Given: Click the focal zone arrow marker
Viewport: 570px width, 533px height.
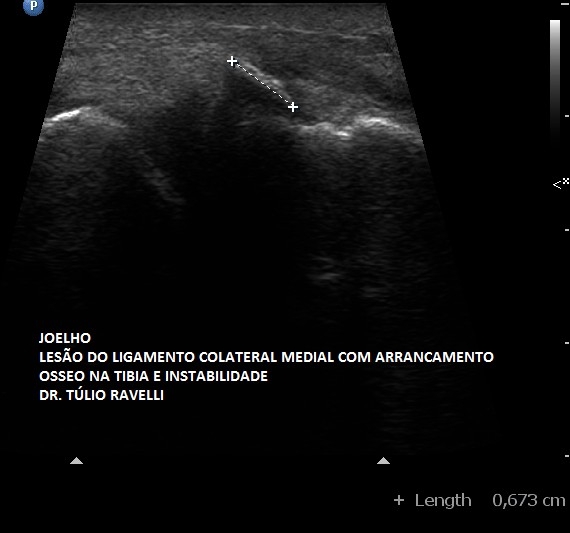Looking at the screenshot, I should (558, 185).
